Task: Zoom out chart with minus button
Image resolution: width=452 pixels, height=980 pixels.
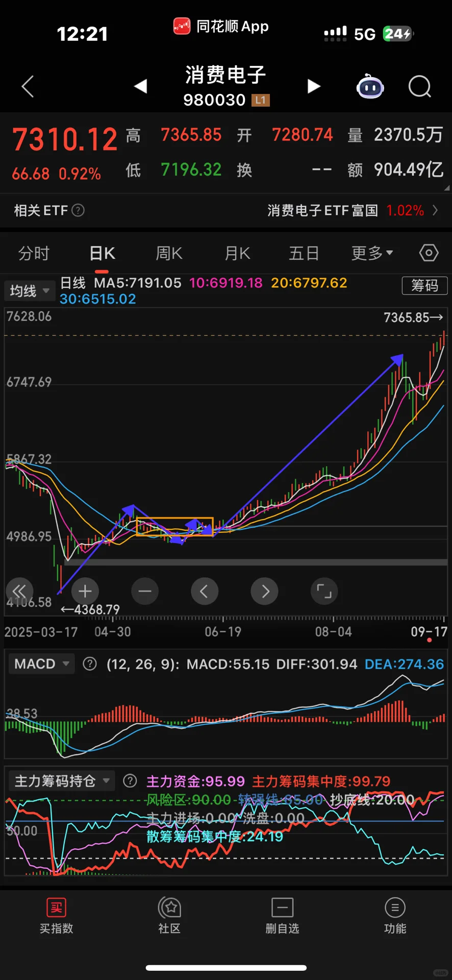Action: coord(145,591)
